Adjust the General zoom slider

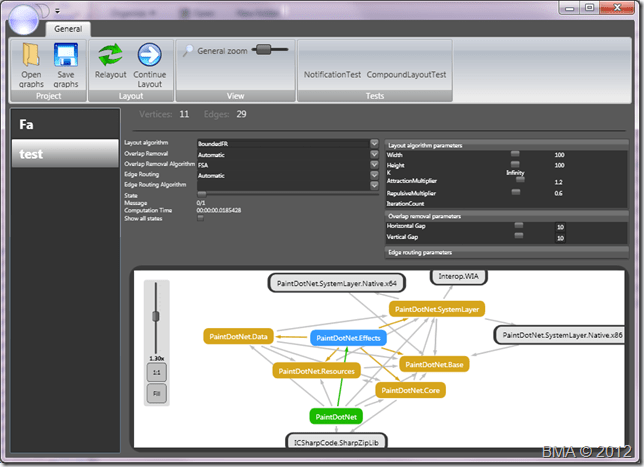(270, 50)
